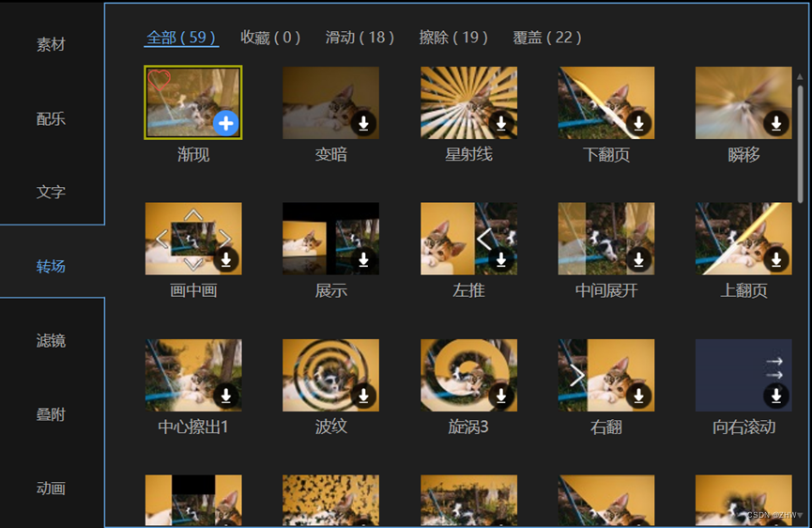
Task: Download the 上翻页 transition
Action: pyautogui.click(x=776, y=259)
